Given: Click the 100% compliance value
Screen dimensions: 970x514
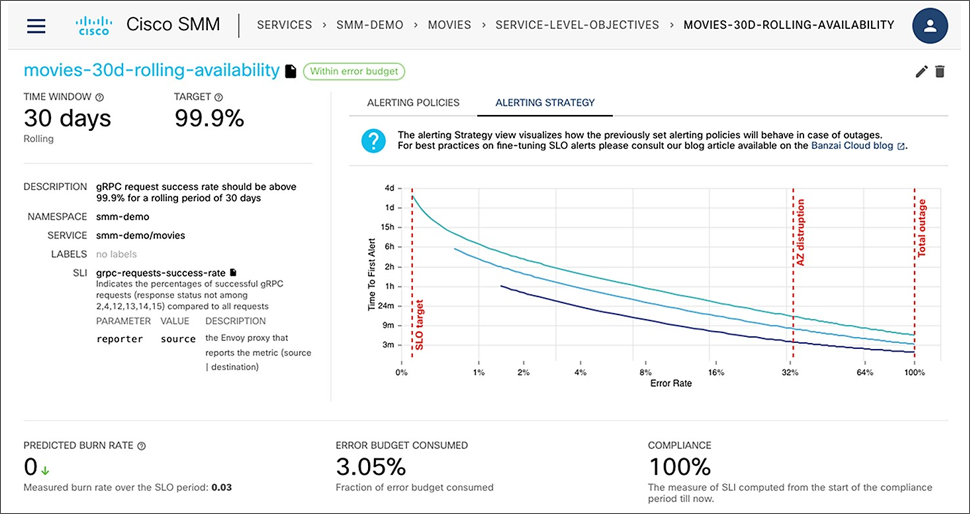Looking at the screenshot, I should tap(680, 467).
